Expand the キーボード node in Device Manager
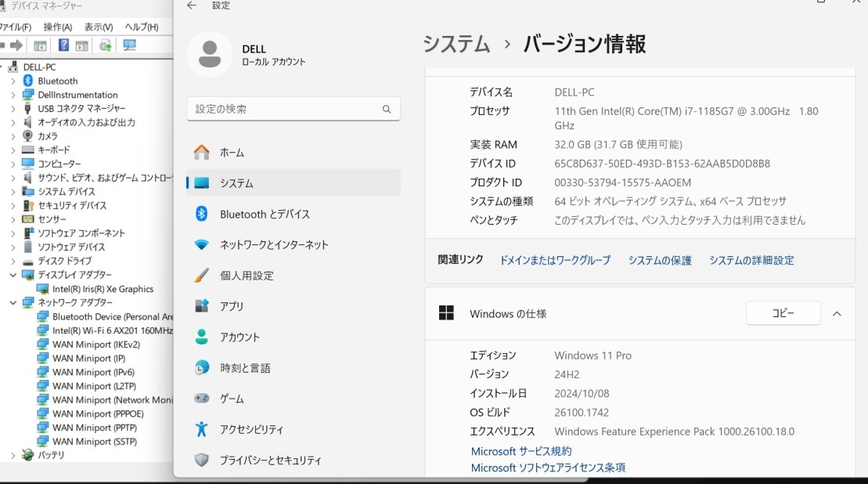This screenshot has width=868, height=484. click(13, 150)
